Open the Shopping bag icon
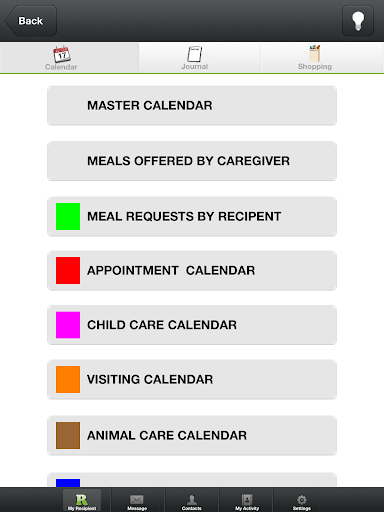This screenshot has width=384, height=512. coord(315,53)
